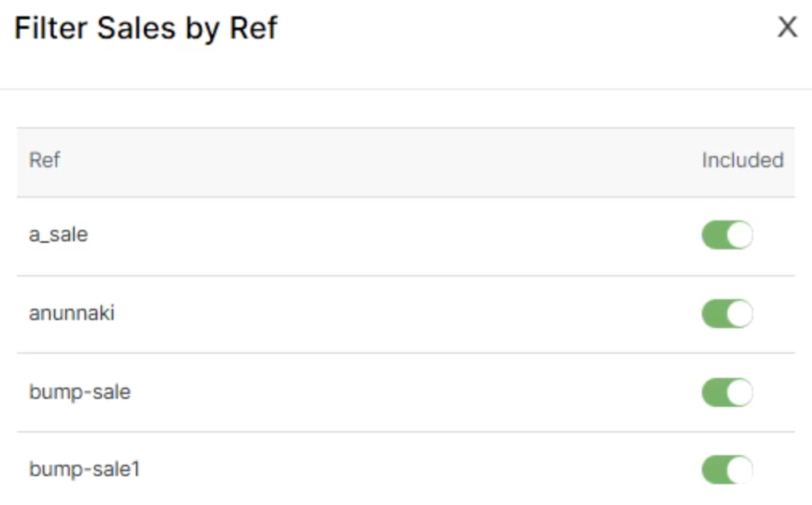Pick the bump-sale1 table row
Image resolution: width=812 pixels, height=505 pixels.
click(362, 470)
